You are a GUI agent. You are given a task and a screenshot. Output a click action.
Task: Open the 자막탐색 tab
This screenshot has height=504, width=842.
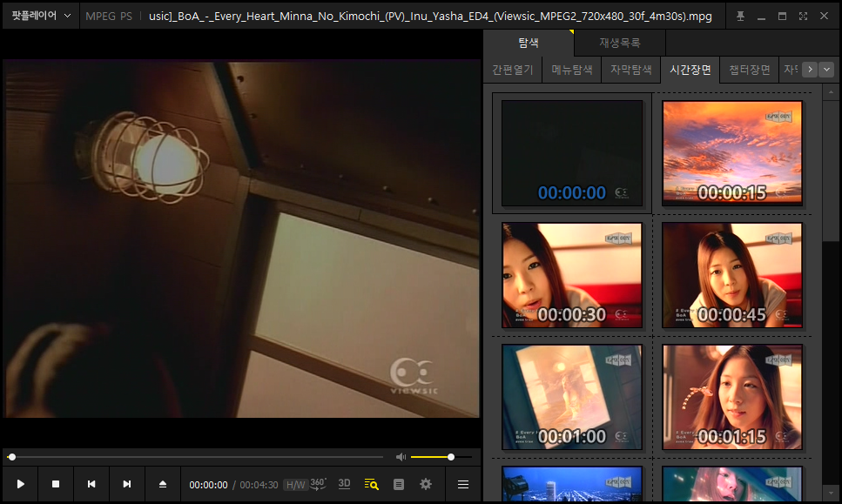[x=631, y=70]
